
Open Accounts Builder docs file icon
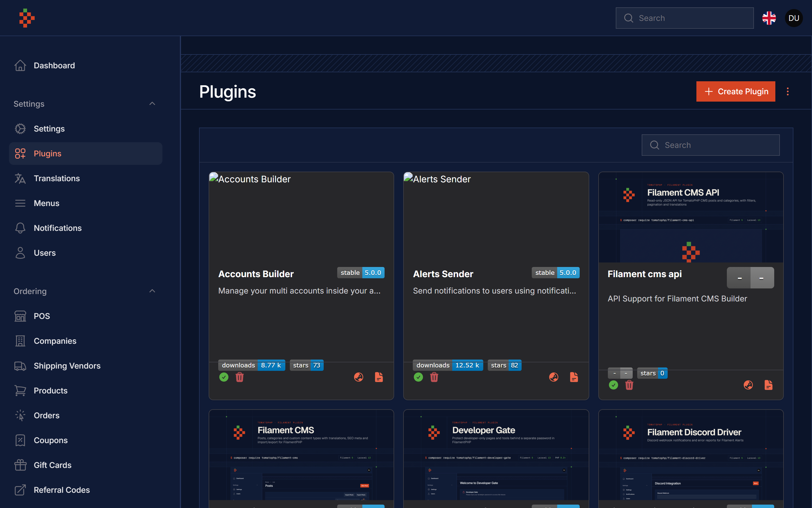(x=379, y=377)
